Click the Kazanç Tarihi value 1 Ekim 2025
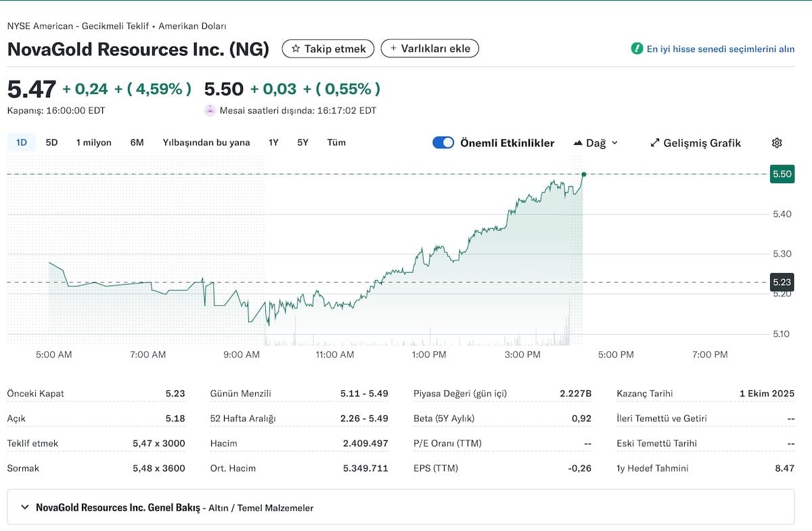 pos(767,393)
